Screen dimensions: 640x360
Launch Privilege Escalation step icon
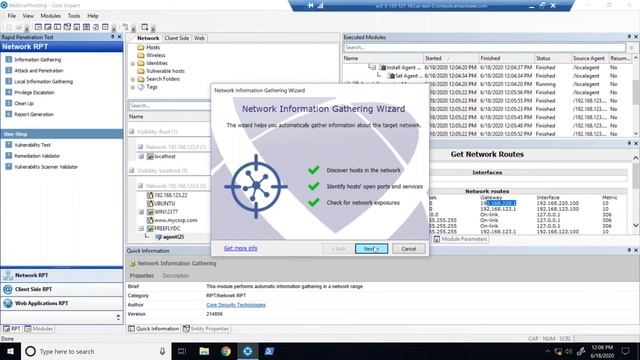pyautogui.click(x=9, y=92)
